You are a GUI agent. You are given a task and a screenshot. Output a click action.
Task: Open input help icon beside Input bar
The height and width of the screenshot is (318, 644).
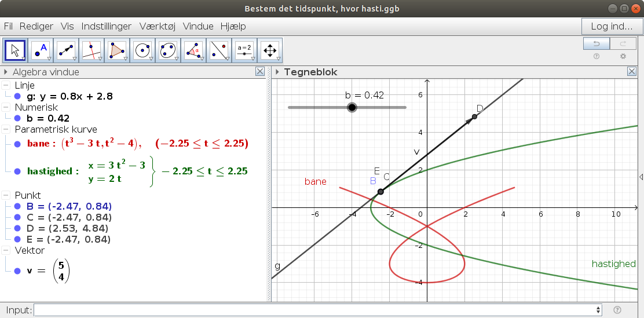(x=617, y=310)
